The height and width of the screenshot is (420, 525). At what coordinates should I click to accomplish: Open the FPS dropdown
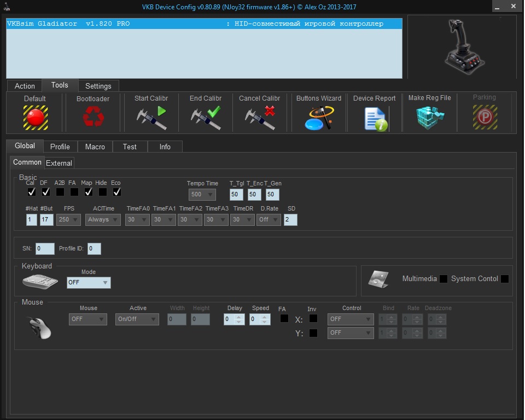tap(69, 220)
